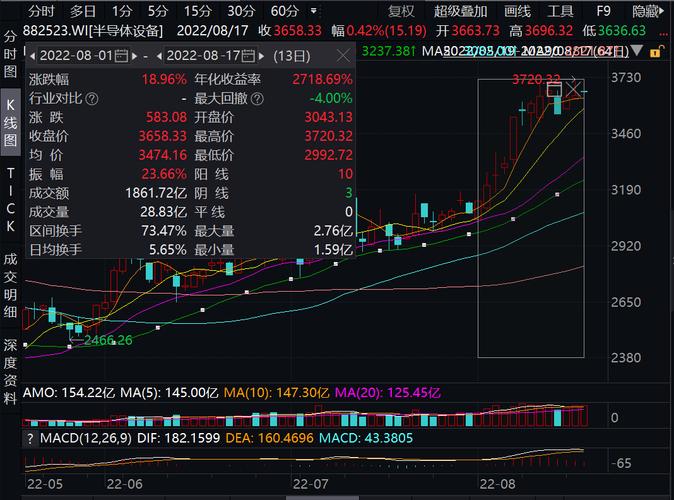The width and height of the screenshot is (674, 500).
Task: Click the help icon next to 行业对比
Action: [92, 99]
